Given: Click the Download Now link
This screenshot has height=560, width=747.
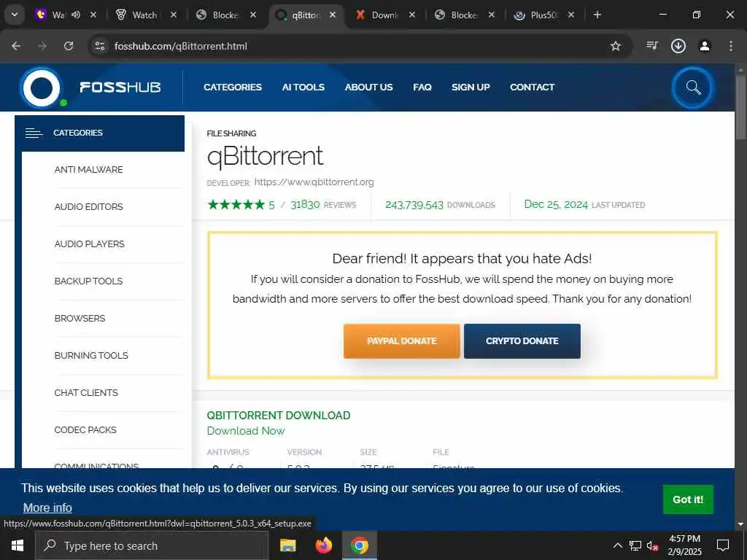Looking at the screenshot, I should coord(246,430).
